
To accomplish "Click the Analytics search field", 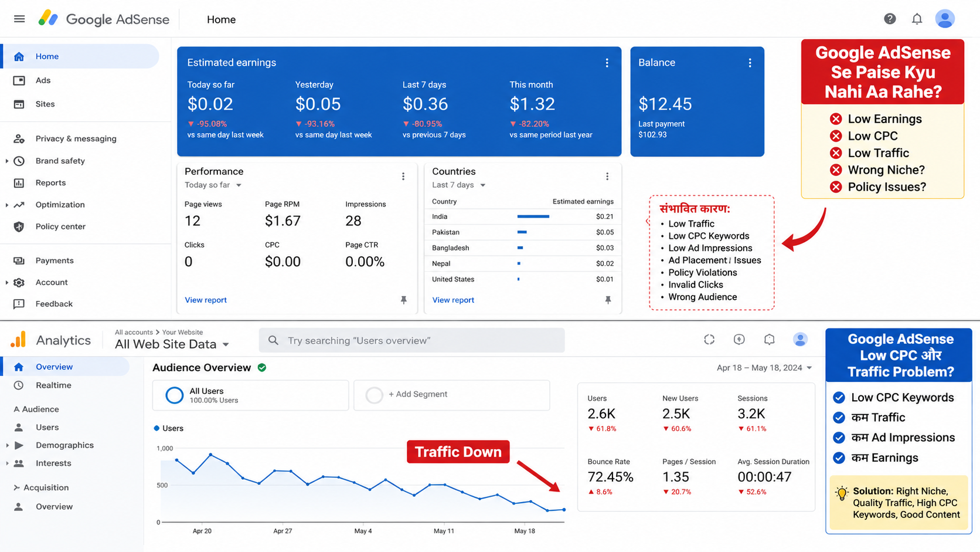I will (411, 340).
